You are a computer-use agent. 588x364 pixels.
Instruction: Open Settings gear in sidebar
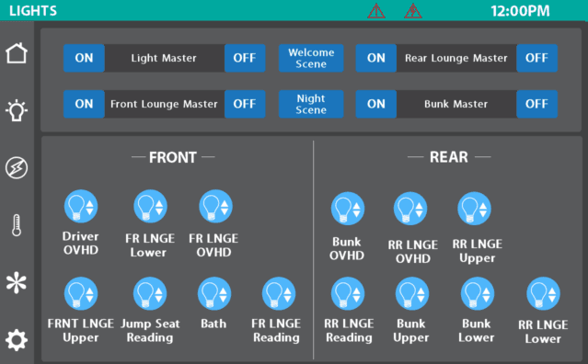coord(17,340)
